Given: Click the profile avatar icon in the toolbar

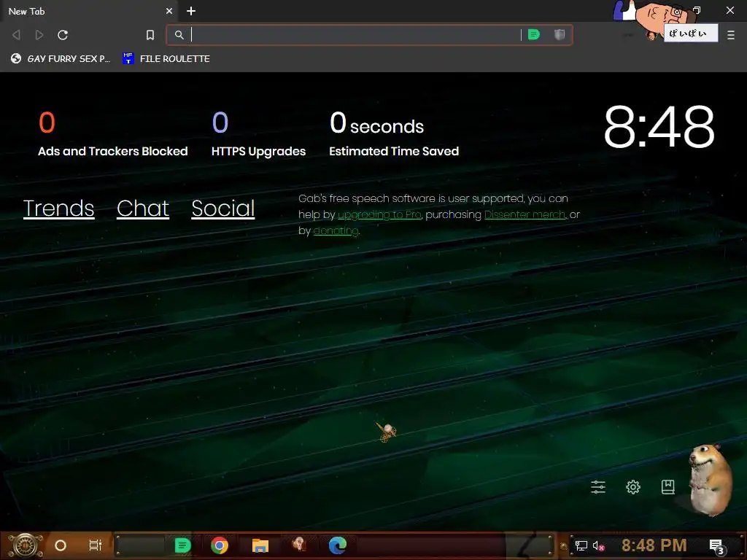Looking at the screenshot, I should 651,34.
